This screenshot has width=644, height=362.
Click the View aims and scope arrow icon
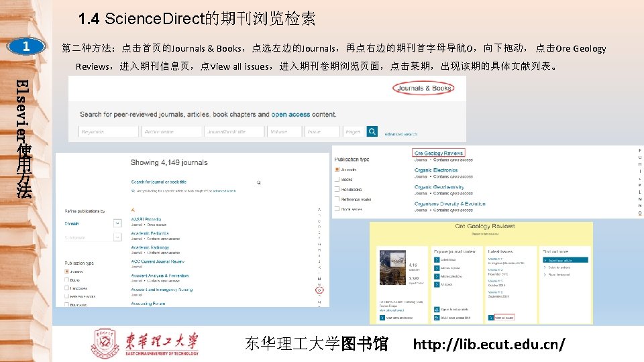382,318
